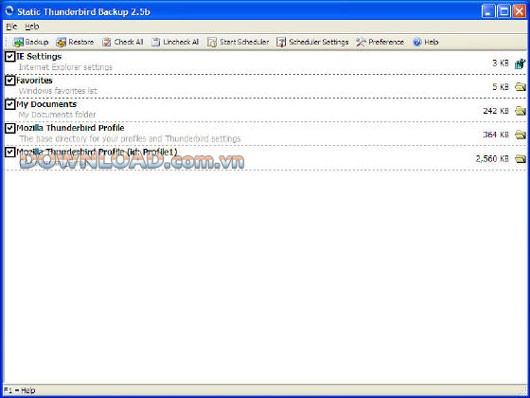Click the 242 KB size value
Viewport: 530px width, 398px height.
[496, 111]
